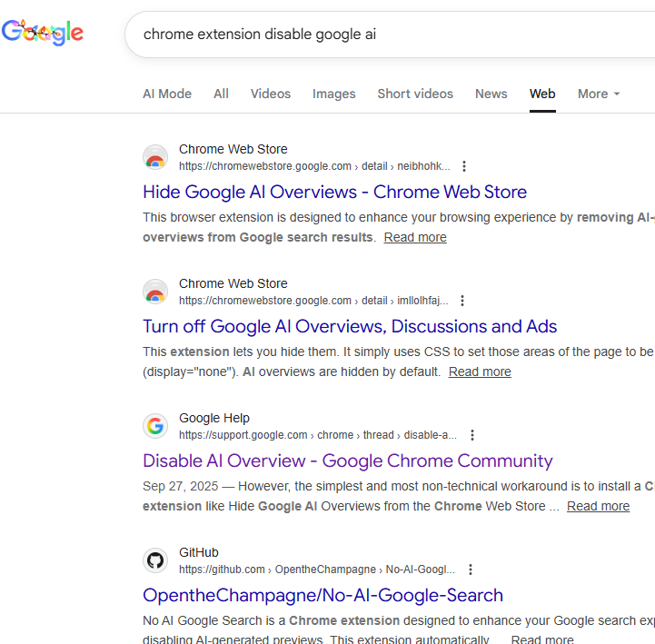Click the Google Help site name
The width and height of the screenshot is (655, 644).
click(214, 418)
